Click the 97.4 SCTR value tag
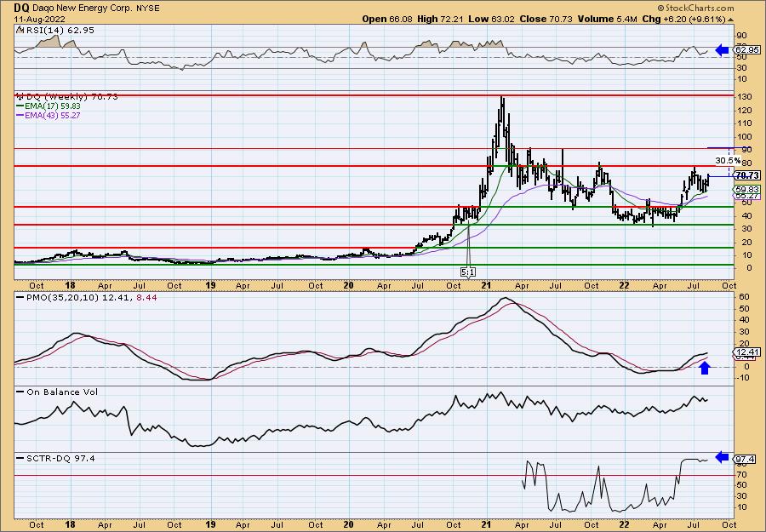This screenshot has height=532, width=766. (746, 459)
